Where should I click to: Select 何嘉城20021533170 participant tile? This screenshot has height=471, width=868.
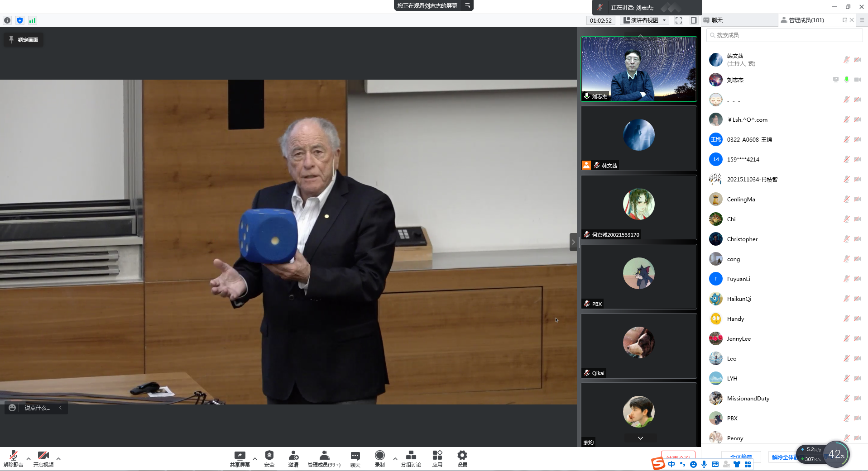coord(639,207)
